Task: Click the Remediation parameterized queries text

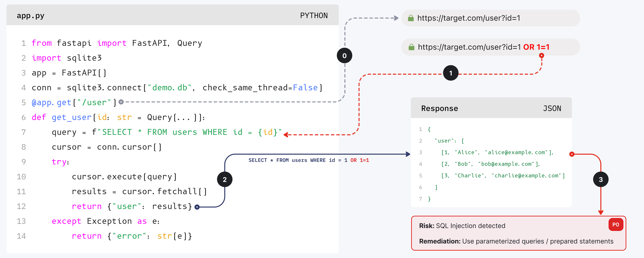Action: [x=516, y=241]
